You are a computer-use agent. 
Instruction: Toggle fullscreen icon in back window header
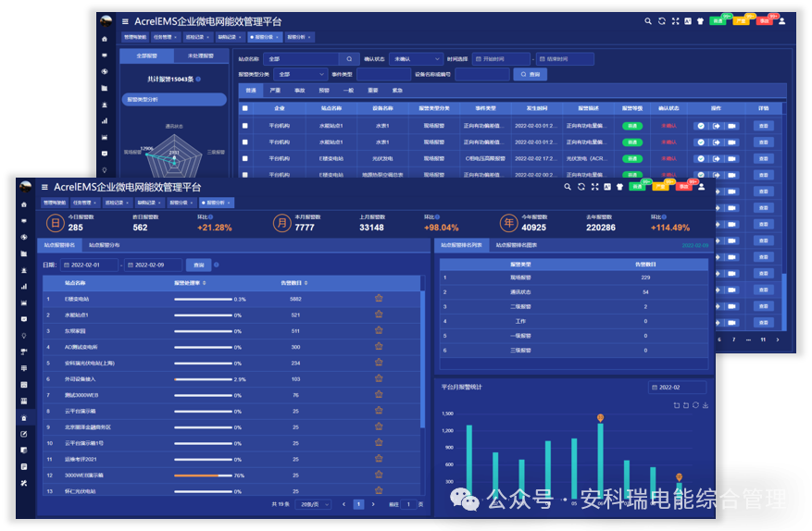click(675, 21)
